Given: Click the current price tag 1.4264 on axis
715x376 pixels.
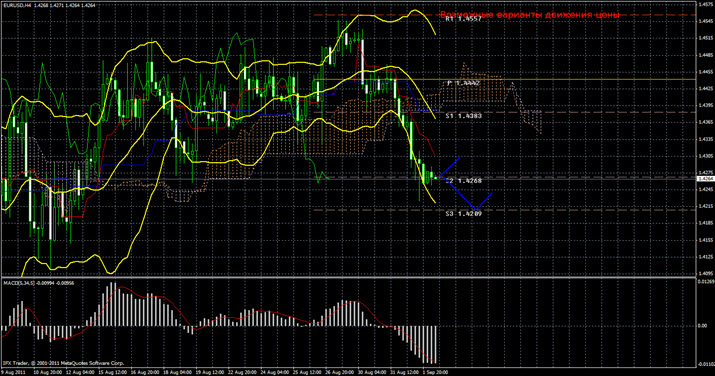Looking at the screenshot, I should point(705,179).
